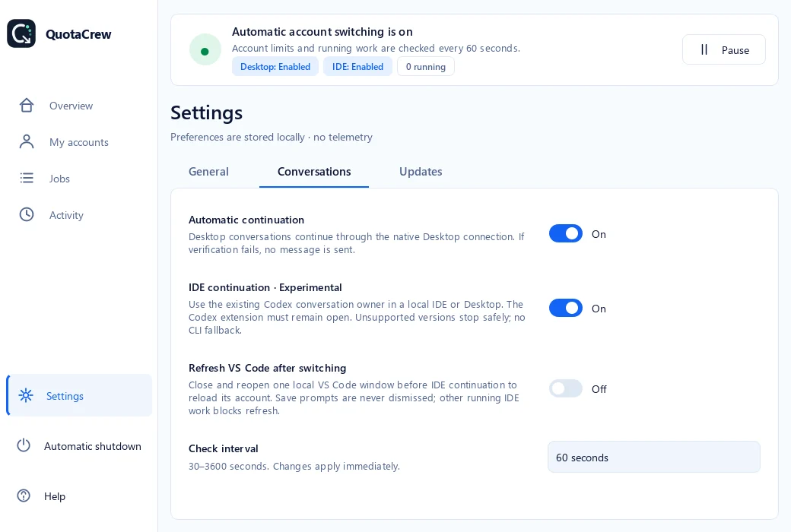Image resolution: width=791 pixels, height=532 pixels.
Task: Open the Check interval 60 seconds field
Action: (x=654, y=457)
